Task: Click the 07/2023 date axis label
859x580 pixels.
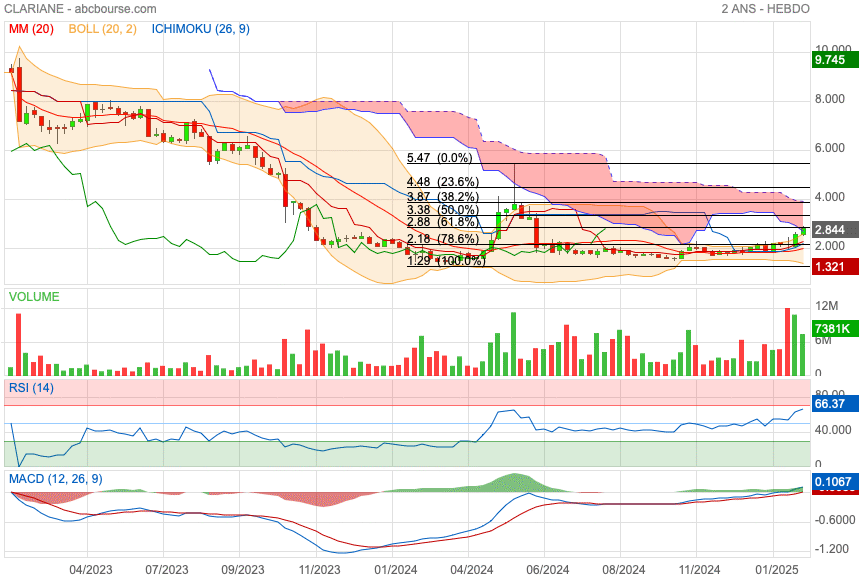Action: 167,570
